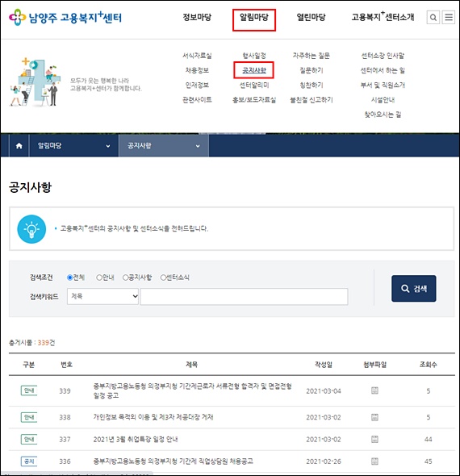
Task: Click the 안내 badge on row 338
Action: pyautogui.click(x=29, y=417)
